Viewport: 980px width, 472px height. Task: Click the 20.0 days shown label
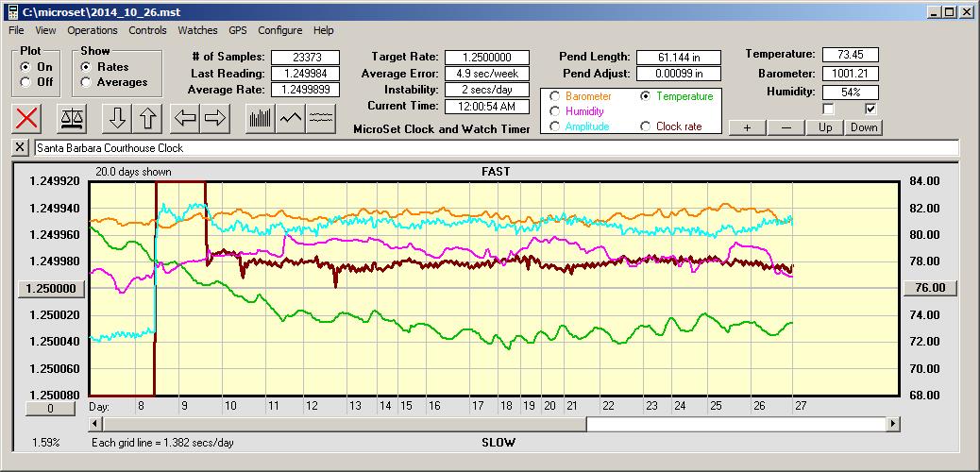click(133, 172)
